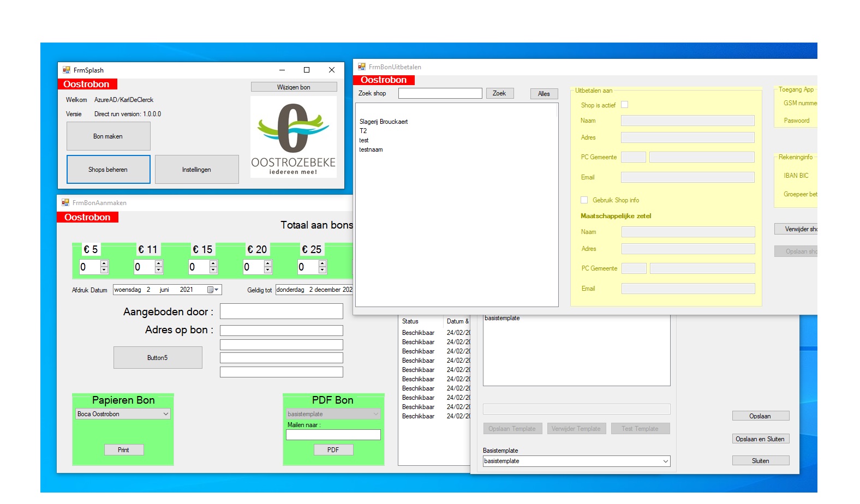860x504 pixels.
Task: Click the 'Zoek' shop search button
Action: click(499, 93)
